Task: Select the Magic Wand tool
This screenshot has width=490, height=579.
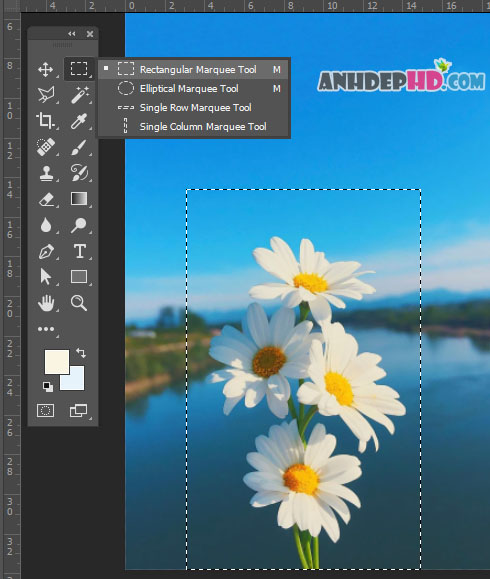Action: tap(79, 95)
